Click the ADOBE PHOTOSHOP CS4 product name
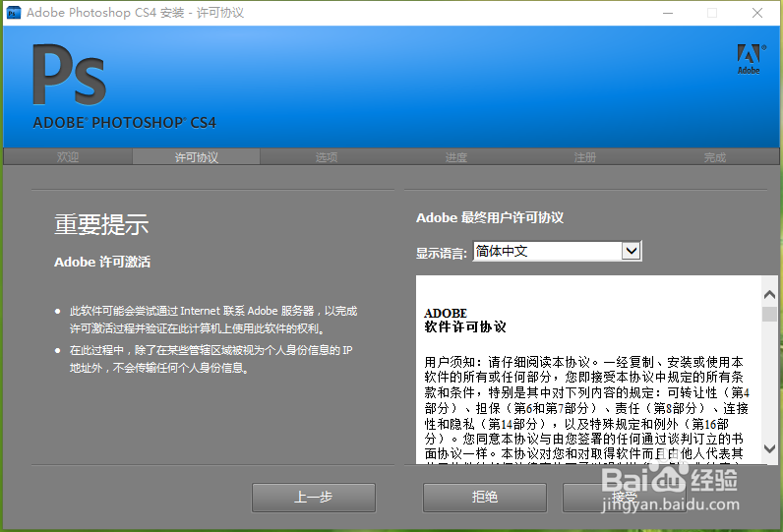Screen dimensions: 783x532 click(124, 123)
